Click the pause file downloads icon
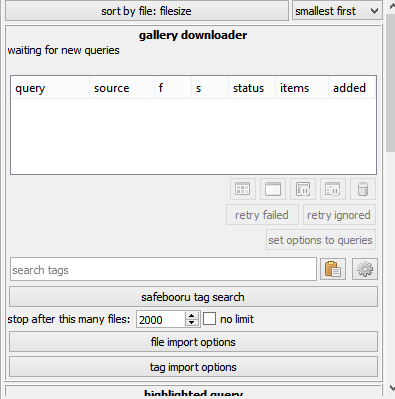 click(x=303, y=189)
